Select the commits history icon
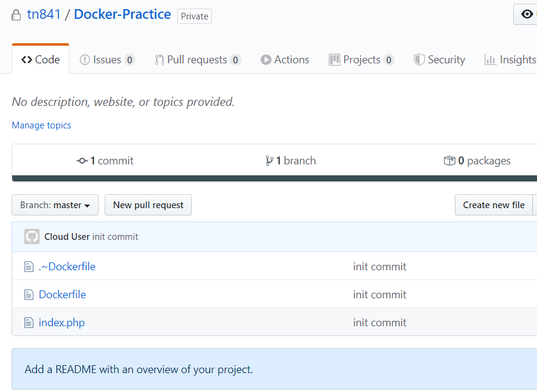 82,160
